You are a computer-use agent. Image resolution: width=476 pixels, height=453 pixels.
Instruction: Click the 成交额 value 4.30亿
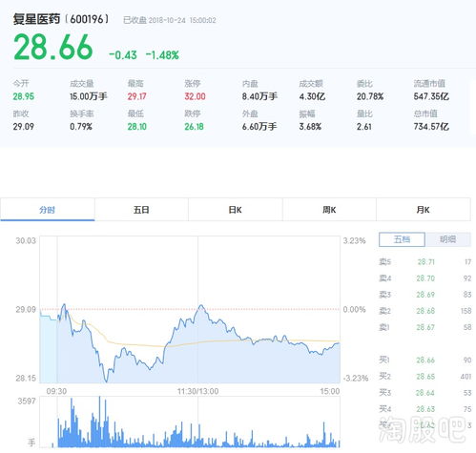pyautogui.click(x=312, y=96)
